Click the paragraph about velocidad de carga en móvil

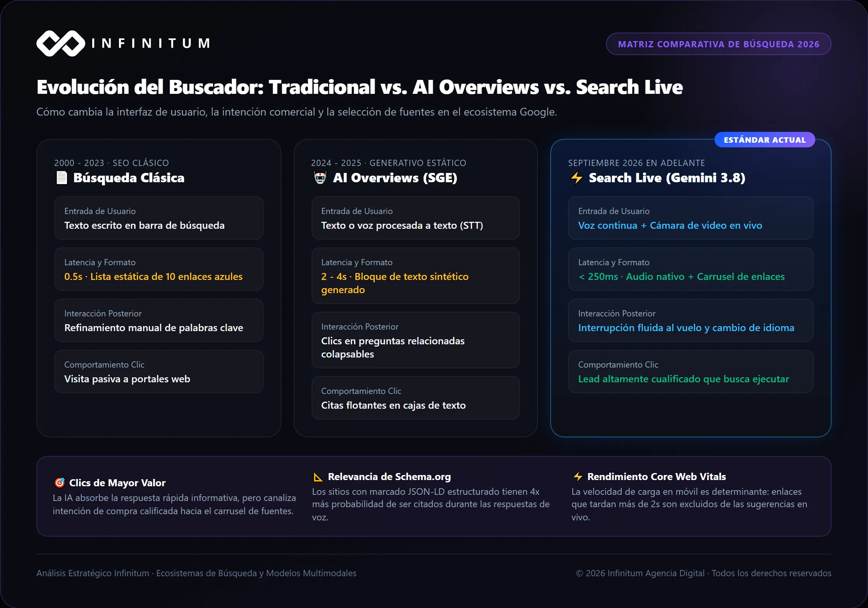point(689,504)
